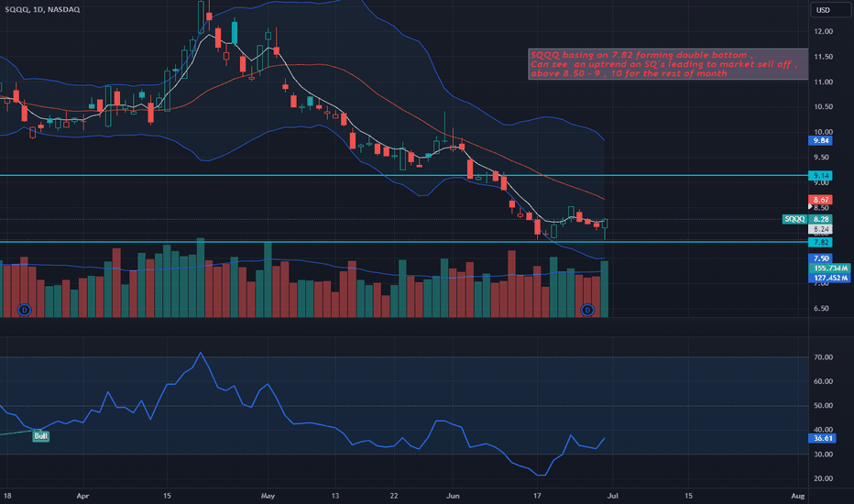Viewport: 854px width, 504px height.
Task: Click the blue 7.50 lower band label
Action: tap(821, 258)
